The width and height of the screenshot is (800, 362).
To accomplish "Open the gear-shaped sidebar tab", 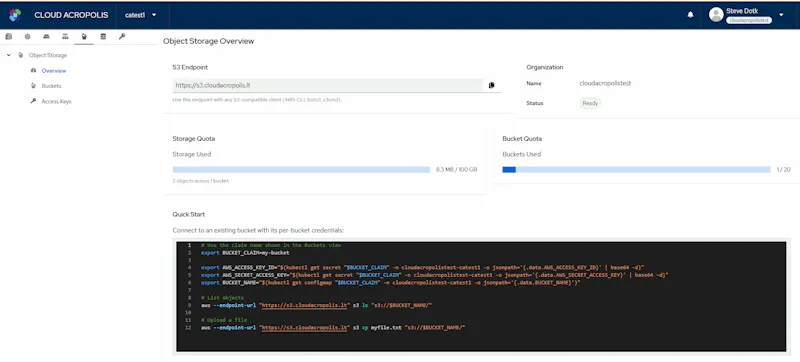I will tap(28, 36).
